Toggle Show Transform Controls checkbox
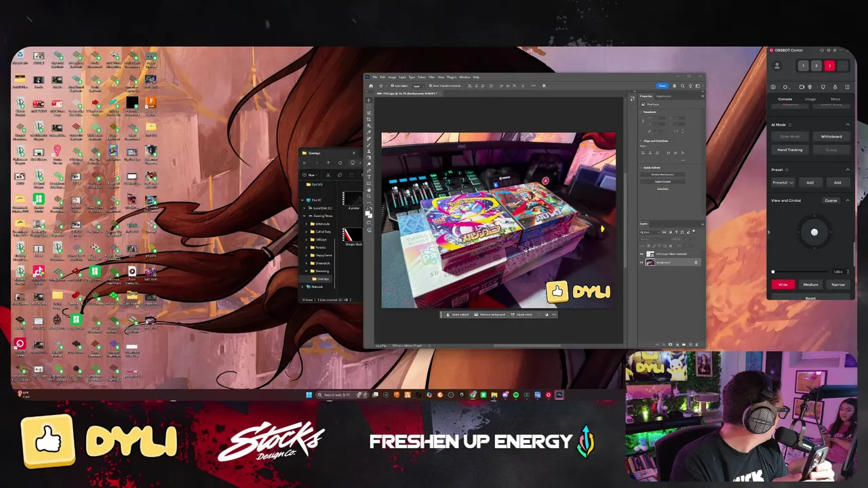The height and width of the screenshot is (488, 868). (x=431, y=86)
